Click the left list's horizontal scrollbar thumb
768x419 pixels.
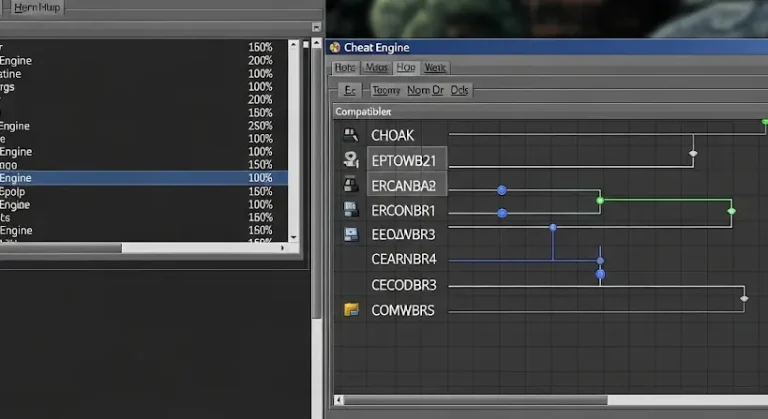click(60, 248)
